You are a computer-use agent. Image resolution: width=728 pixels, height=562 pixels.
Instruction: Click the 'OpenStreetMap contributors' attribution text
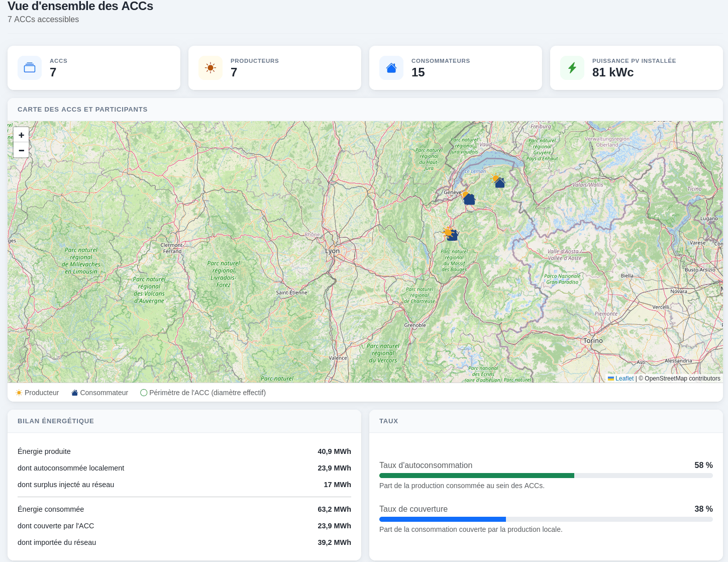pos(682,379)
